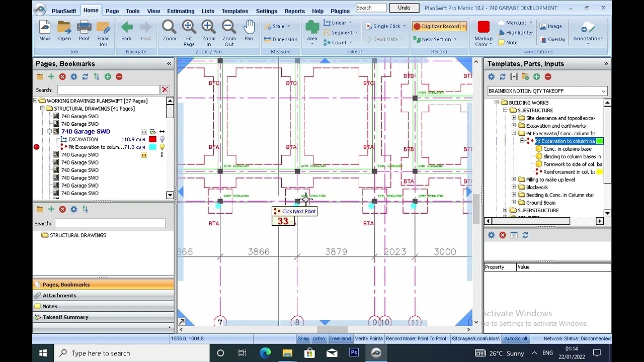Click Zoom Out tool
This screenshot has height=362, width=644.
229,33
